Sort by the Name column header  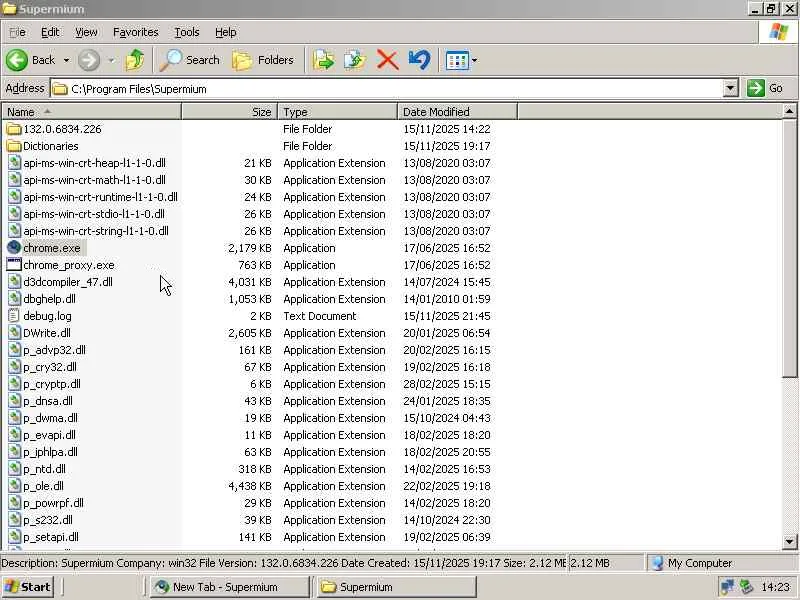pyautogui.click(x=92, y=112)
